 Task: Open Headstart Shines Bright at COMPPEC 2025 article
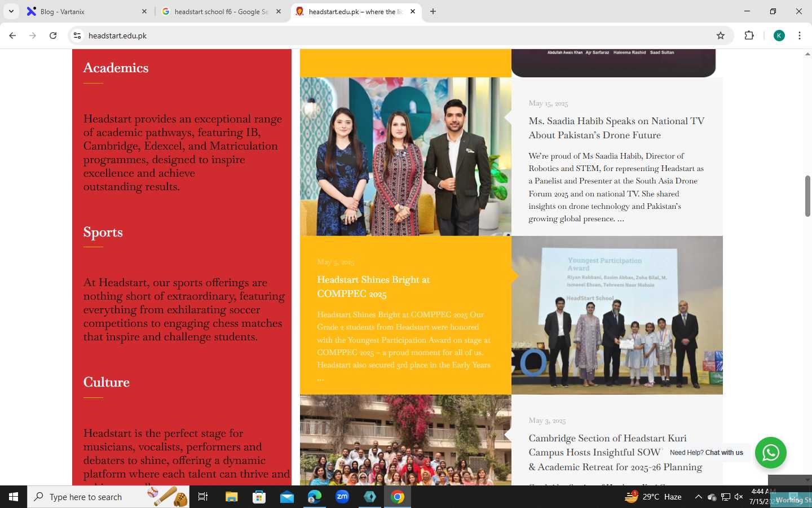(x=373, y=287)
